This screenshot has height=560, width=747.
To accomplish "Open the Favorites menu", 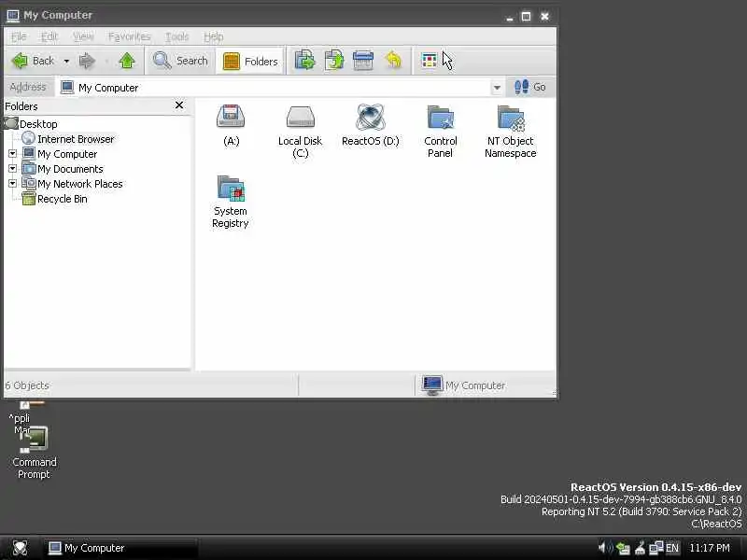I will tap(129, 36).
